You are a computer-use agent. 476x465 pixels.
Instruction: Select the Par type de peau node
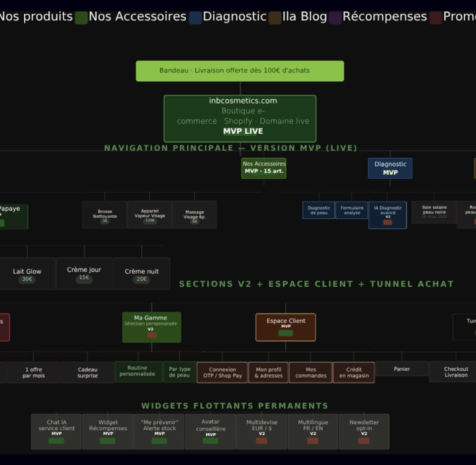tap(179, 371)
